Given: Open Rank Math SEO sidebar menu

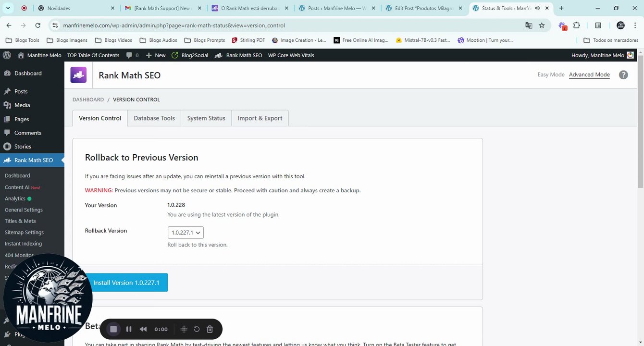Looking at the screenshot, I should (32, 160).
